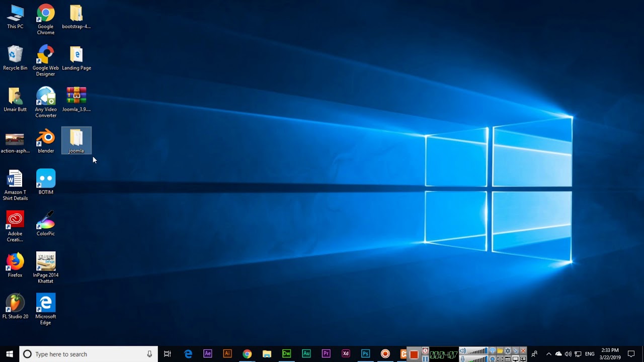Activate the microphone in the search box

[149, 354]
